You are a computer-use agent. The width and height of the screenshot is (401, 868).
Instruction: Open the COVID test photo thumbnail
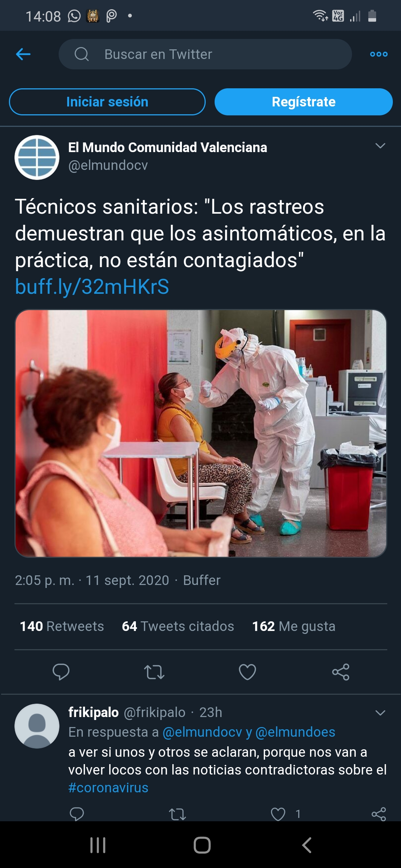201,433
